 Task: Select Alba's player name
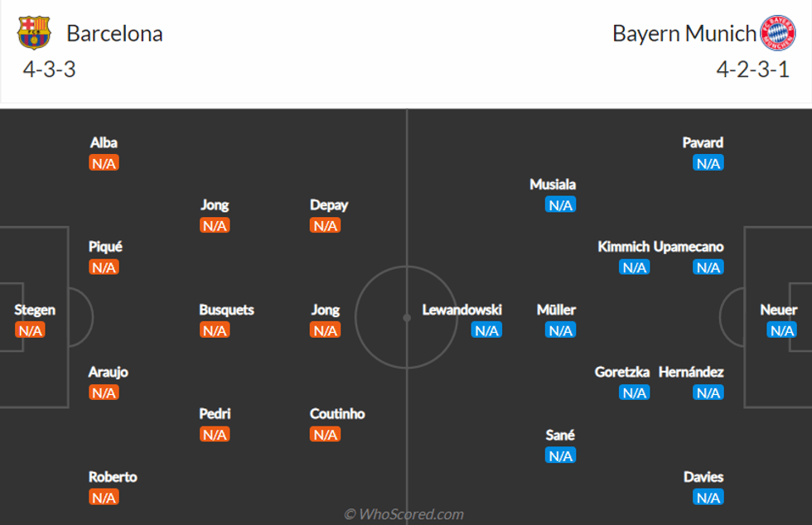pos(104,142)
